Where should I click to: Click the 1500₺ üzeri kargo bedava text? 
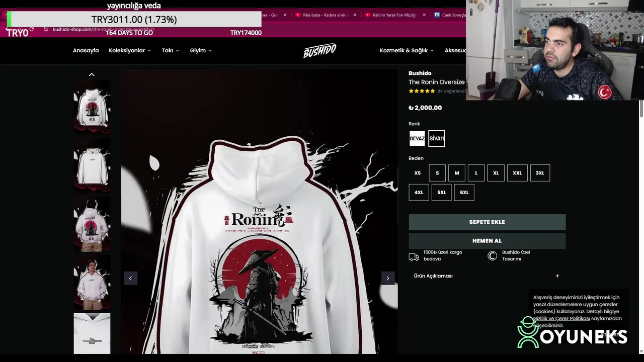pyautogui.click(x=443, y=255)
